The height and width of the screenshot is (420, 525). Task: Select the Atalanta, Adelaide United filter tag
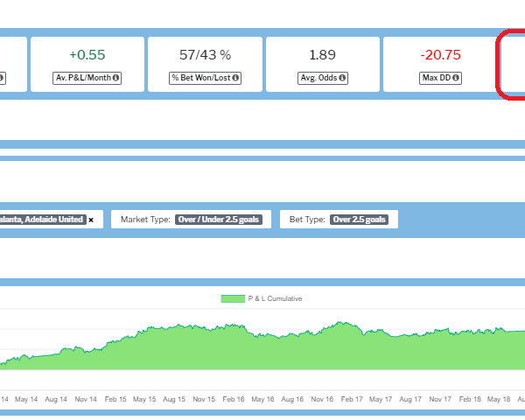(x=41, y=220)
